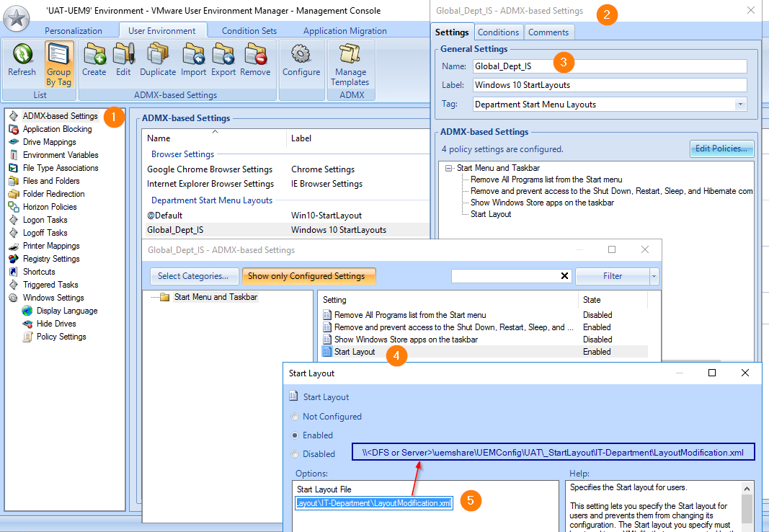
Task: Open the Comments tab in Global_Dept_IS
Action: point(548,32)
